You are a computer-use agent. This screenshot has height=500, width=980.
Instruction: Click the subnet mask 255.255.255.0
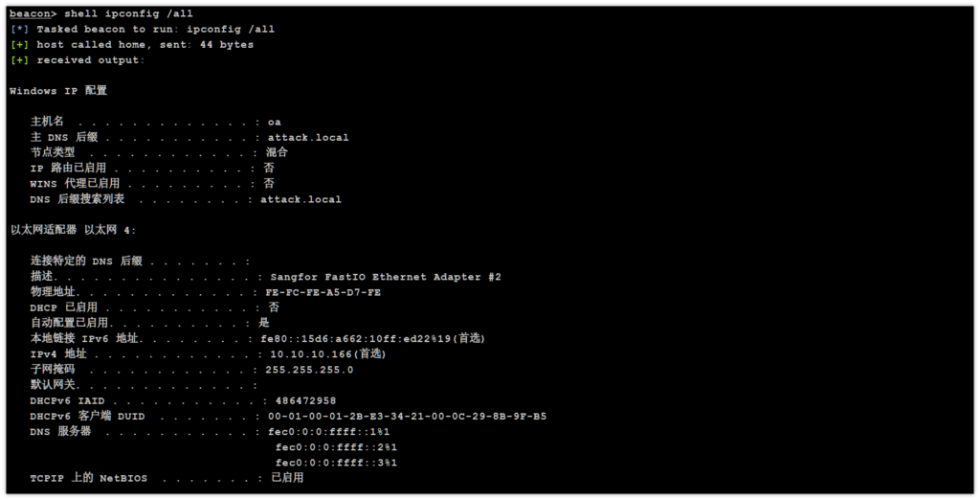pyautogui.click(x=309, y=369)
